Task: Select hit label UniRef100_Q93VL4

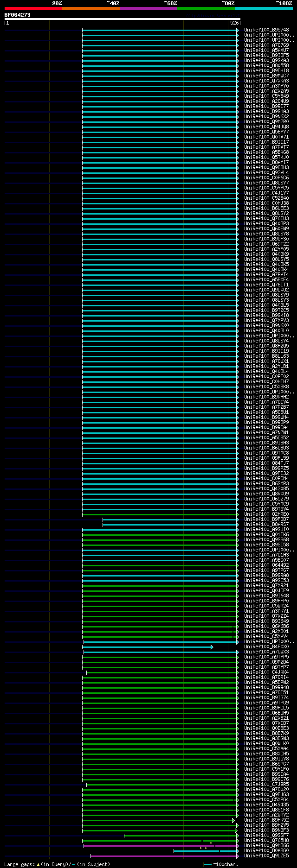Action: tap(266, 173)
